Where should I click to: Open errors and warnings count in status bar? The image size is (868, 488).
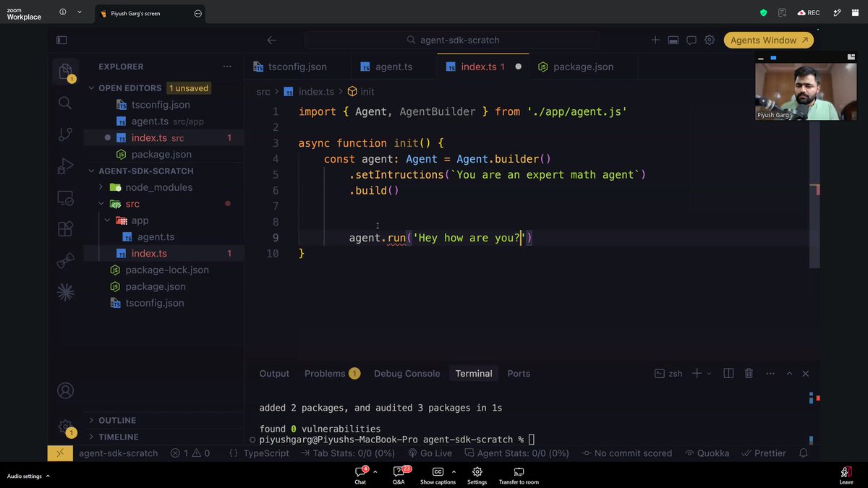coord(190,453)
